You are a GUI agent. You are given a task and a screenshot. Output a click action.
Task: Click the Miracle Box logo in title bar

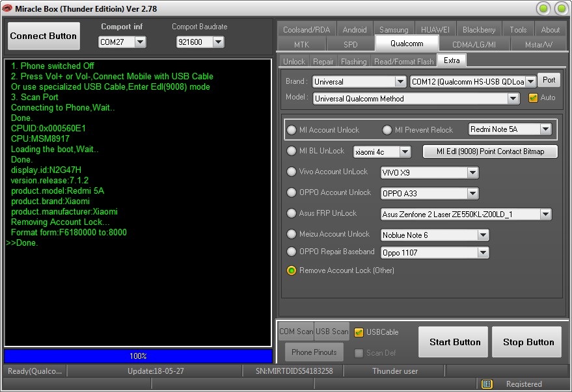click(7, 8)
